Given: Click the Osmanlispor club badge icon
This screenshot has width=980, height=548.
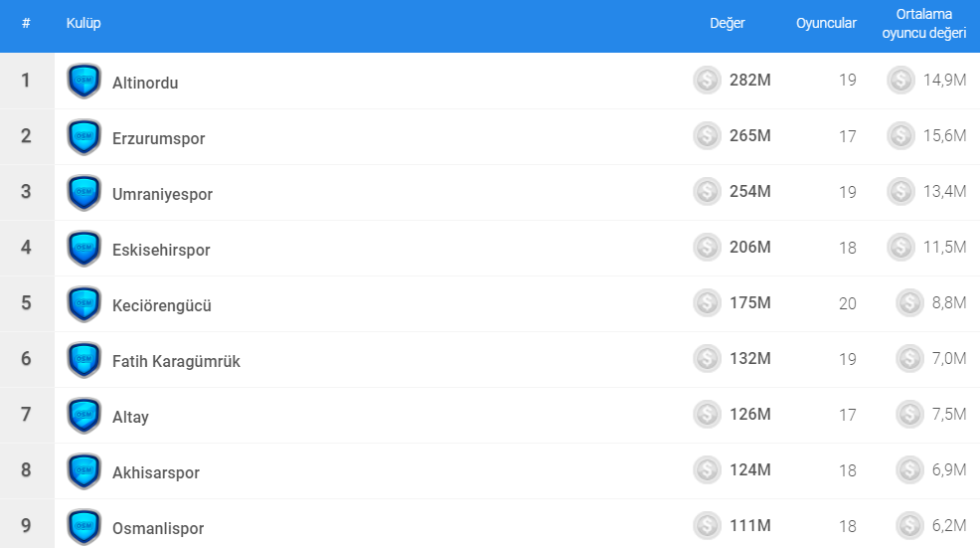Looking at the screenshot, I should [x=83, y=527].
